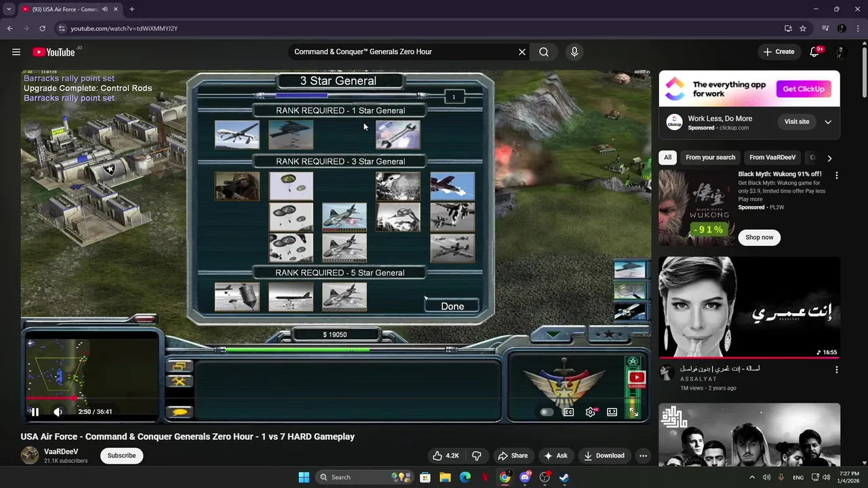Start voice search with microphone
This screenshot has height=488, width=868.
tap(574, 52)
